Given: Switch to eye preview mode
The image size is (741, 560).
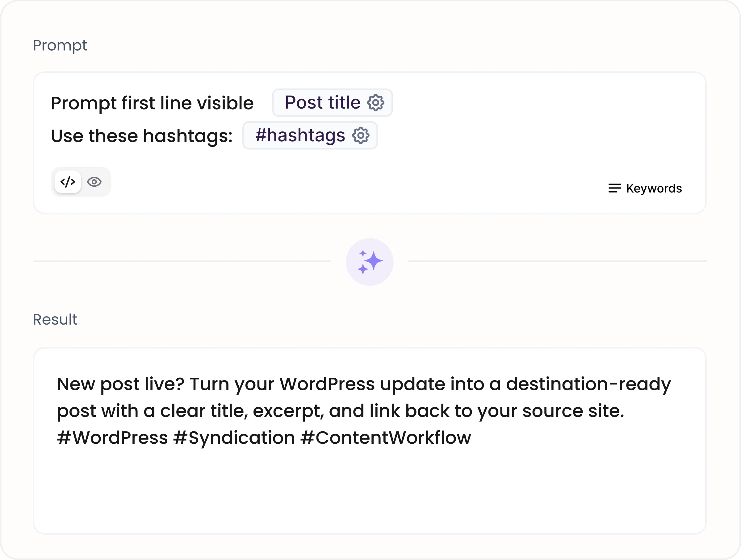Looking at the screenshot, I should pos(94,182).
